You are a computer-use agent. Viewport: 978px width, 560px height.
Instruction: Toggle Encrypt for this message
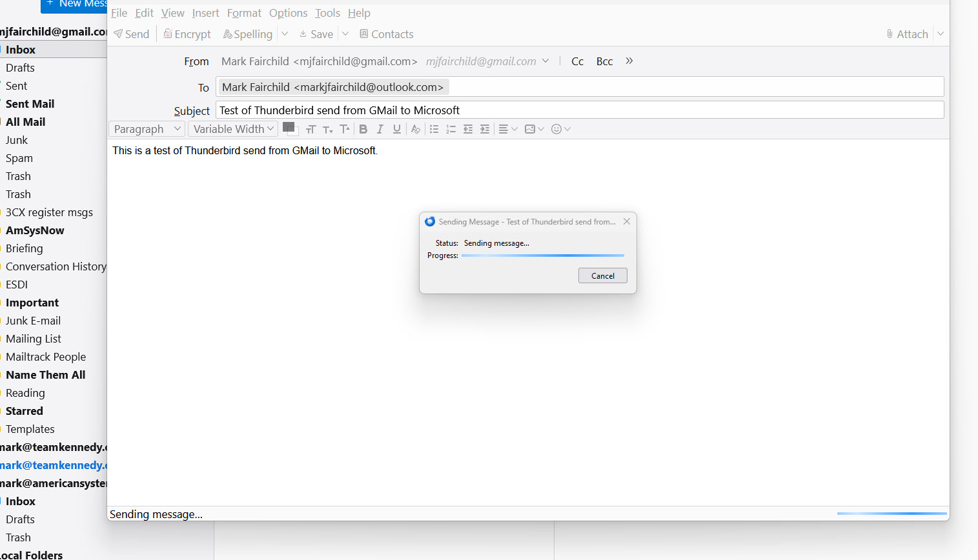[x=187, y=34]
